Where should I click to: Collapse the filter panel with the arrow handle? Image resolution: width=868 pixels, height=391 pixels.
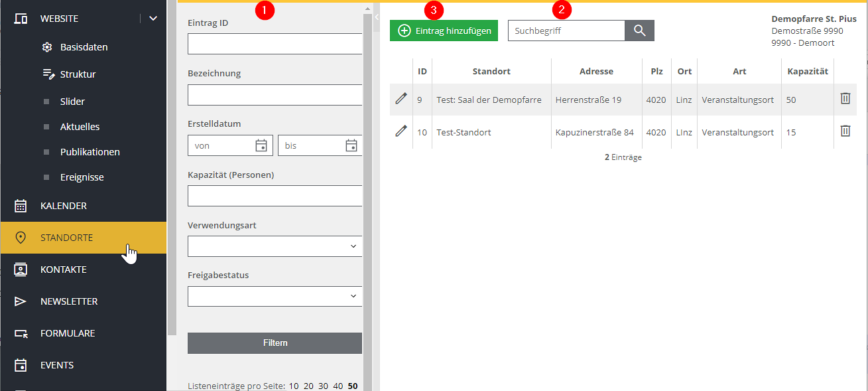[376, 17]
